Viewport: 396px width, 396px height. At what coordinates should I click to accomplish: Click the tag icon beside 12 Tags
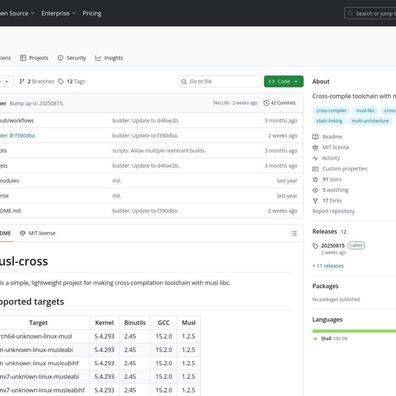point(61,81)
